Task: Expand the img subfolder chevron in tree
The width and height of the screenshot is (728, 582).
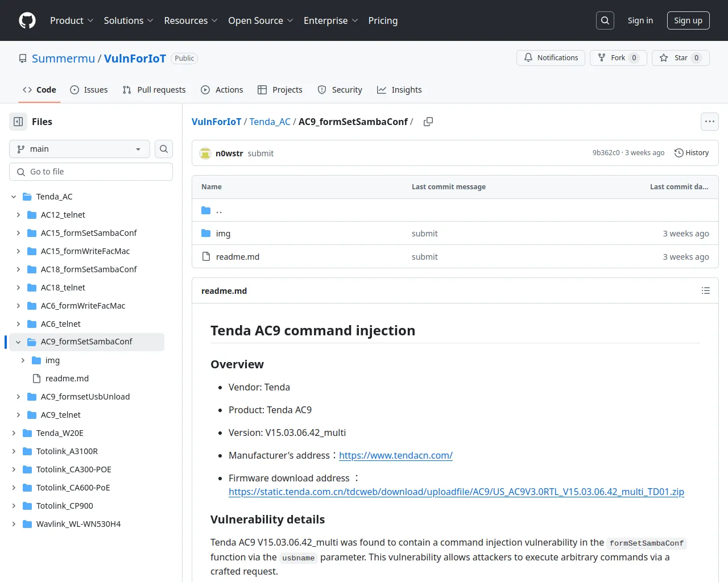Action: (23, 360)
